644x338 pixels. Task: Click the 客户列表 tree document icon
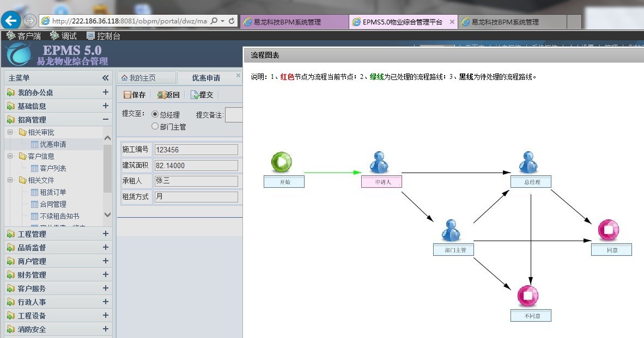(x=34, y=168)
